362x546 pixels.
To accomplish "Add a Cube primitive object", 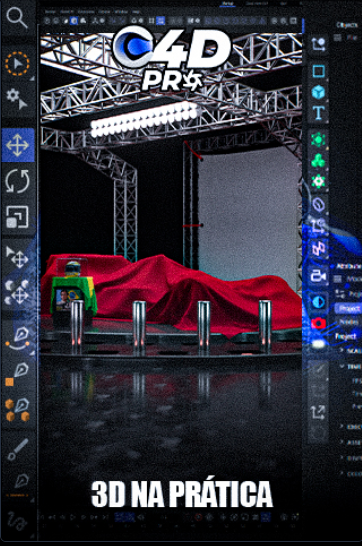I will (x=318, y=92).
